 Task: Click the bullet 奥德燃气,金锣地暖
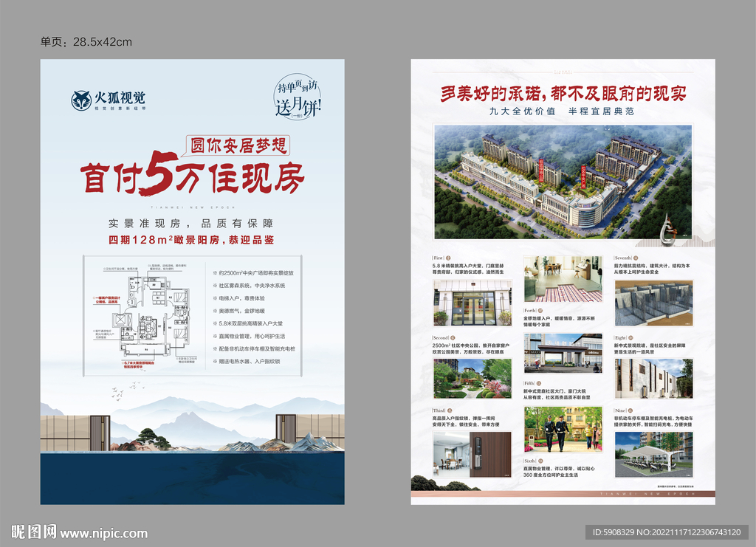pyautogui.click(x=238, y=311)
